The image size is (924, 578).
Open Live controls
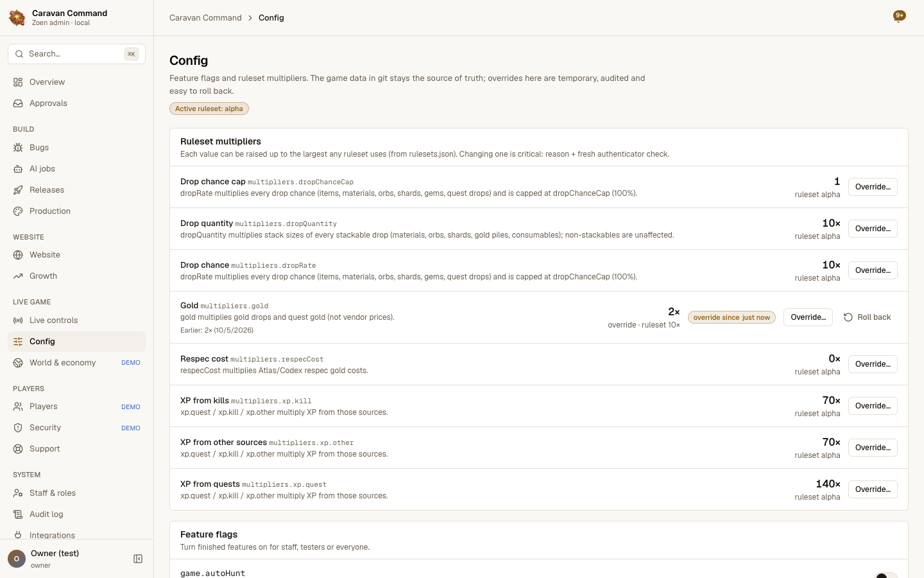(x=76, y=320)
